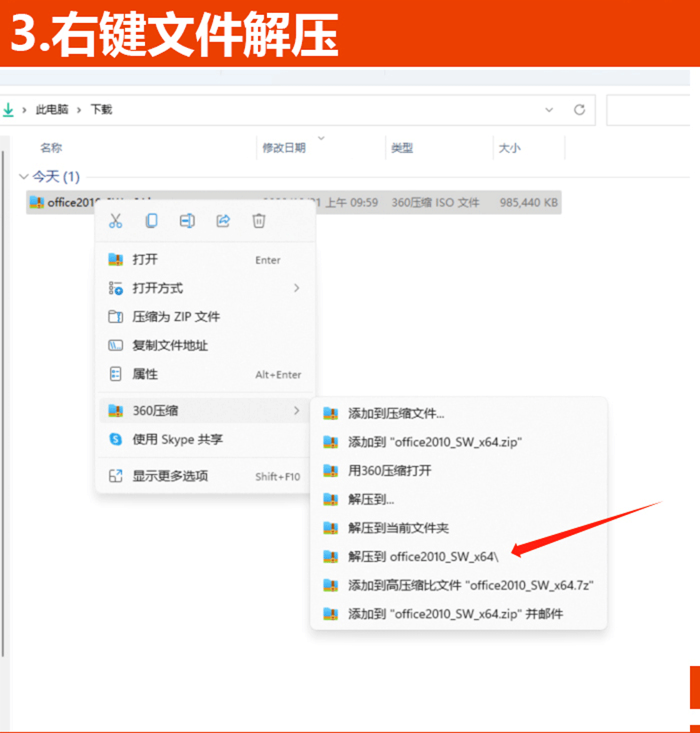
Task: Click the Copy icon in context menu
Action: [151, 221]
